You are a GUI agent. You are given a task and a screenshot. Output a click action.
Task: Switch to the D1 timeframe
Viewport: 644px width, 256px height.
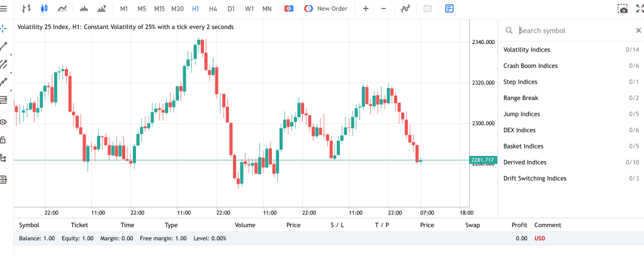(x=231, y=9)
